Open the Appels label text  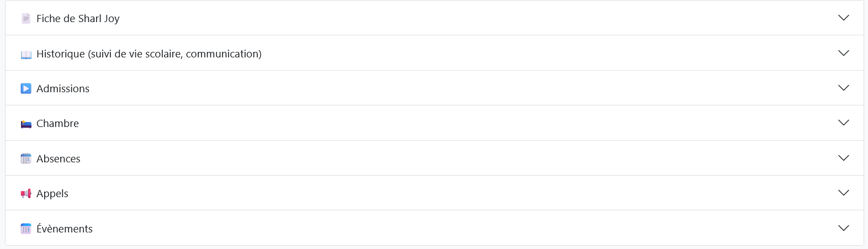pyautogui.click(x=52, y=194)
